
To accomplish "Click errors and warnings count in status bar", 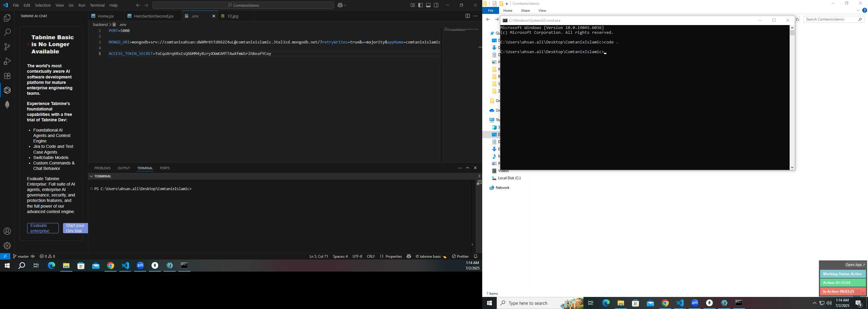I will (x=48, y=256).
